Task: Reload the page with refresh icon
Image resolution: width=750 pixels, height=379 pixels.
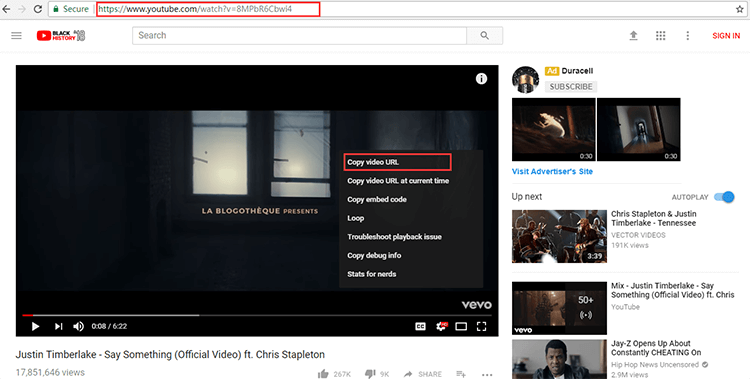Action: pyautogui.click(x=38, y=9)
